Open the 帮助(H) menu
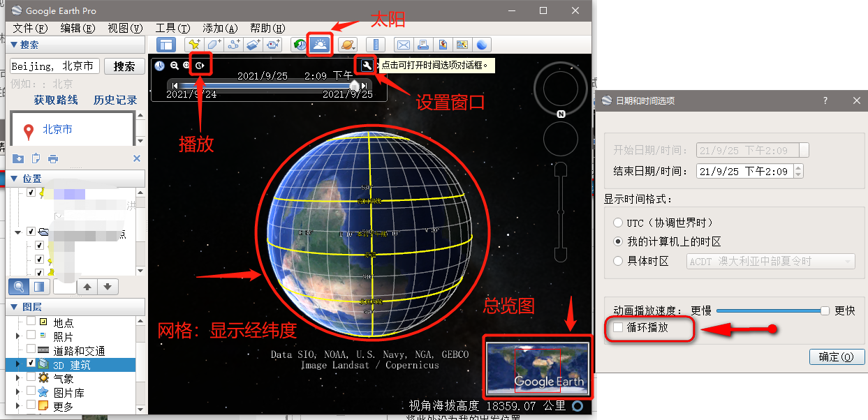Screen dimensions: 868x420 point(267,28)
